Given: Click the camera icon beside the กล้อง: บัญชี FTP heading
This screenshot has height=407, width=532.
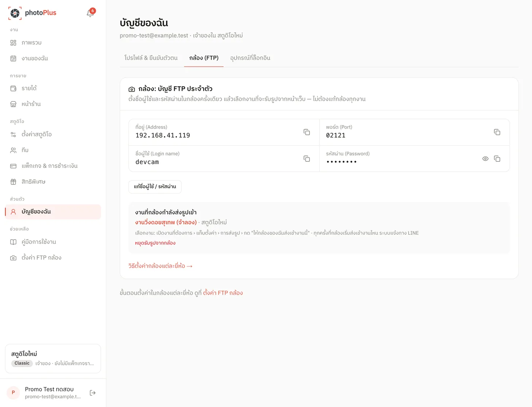Looking at the screenshot, I should coord(131,89).
